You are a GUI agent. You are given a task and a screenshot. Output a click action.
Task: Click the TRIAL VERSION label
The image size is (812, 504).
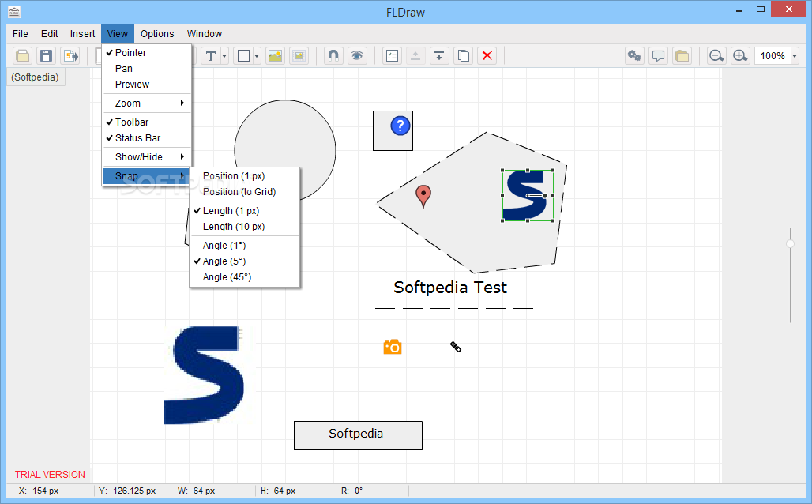click(x=50, y=475)
